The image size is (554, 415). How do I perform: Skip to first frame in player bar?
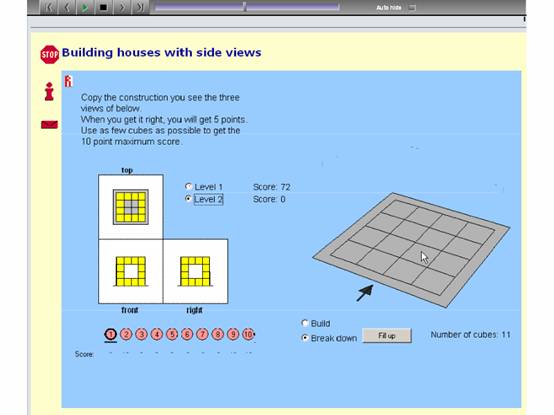pyautogui.click(x=49, y=7)
